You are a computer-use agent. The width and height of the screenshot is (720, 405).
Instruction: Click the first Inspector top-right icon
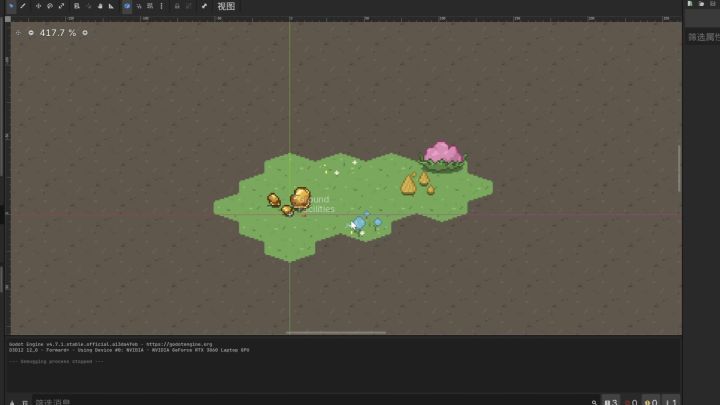click(x=690, y=4)
